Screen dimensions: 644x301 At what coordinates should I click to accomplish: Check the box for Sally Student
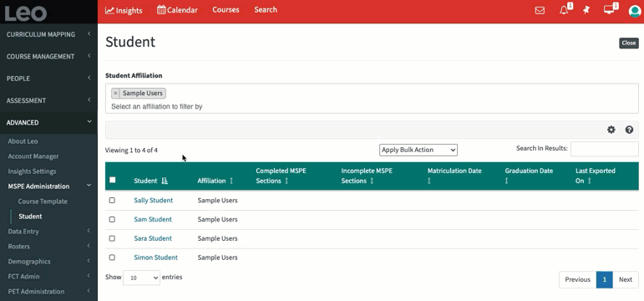112,201
